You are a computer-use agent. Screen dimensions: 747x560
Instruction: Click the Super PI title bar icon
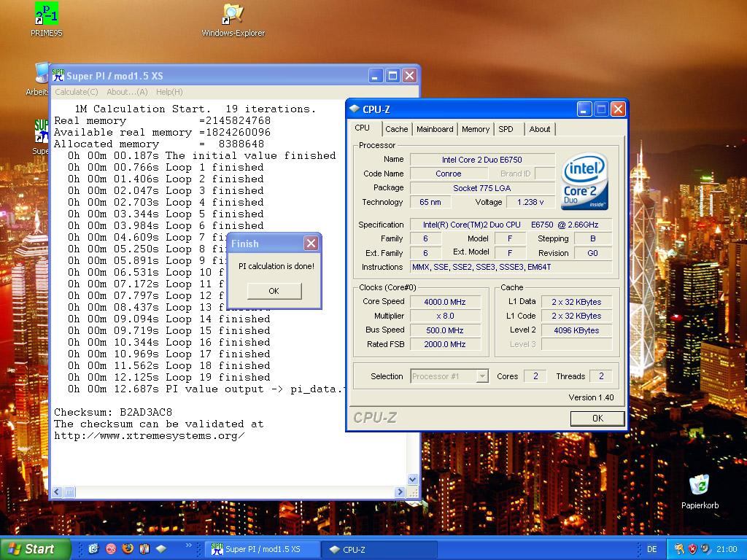58,75
